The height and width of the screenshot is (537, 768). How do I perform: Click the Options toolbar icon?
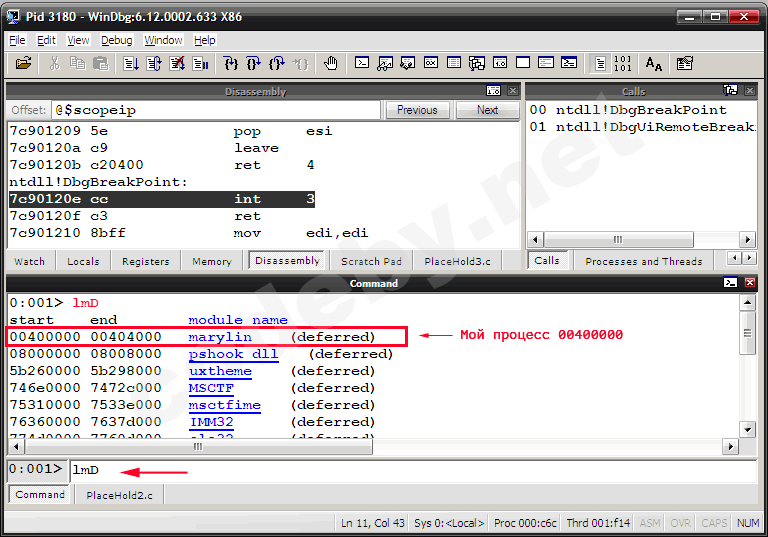pos(684,63)
